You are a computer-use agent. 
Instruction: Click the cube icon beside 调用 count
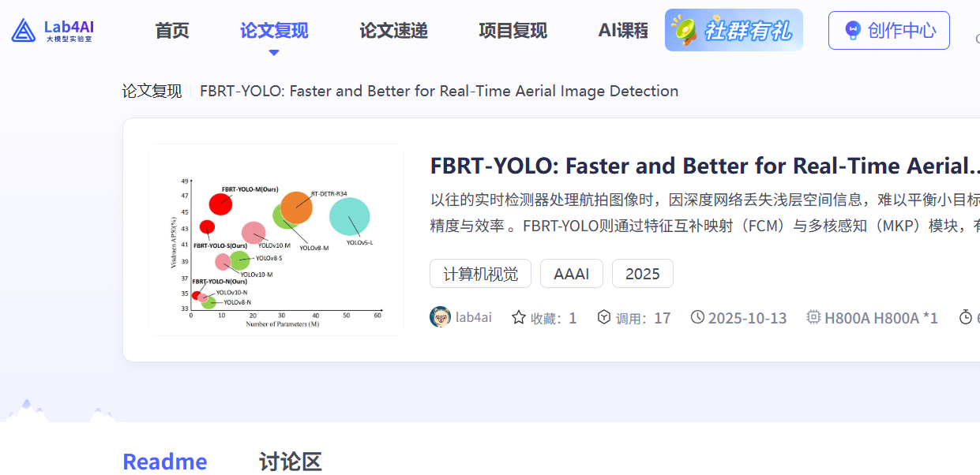point(605,316)
